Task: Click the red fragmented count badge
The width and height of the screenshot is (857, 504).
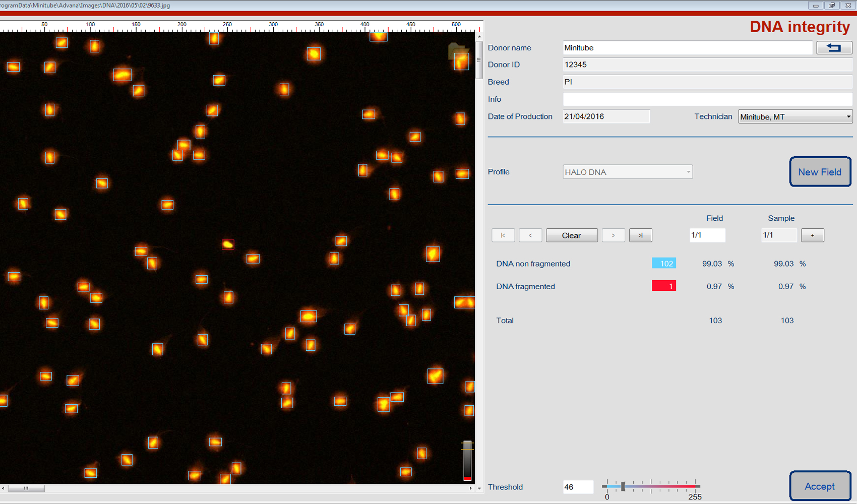Action: tap(663, 286)
